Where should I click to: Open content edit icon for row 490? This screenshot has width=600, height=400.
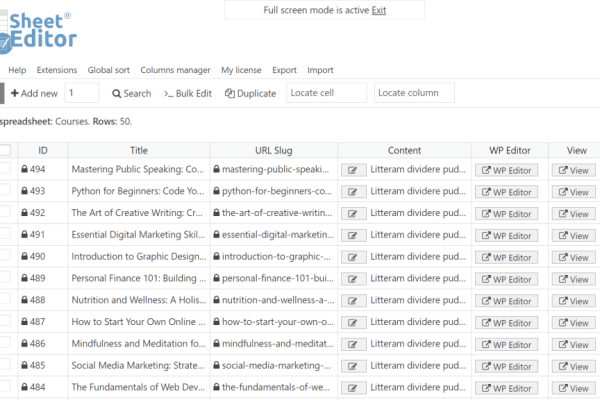353,258
